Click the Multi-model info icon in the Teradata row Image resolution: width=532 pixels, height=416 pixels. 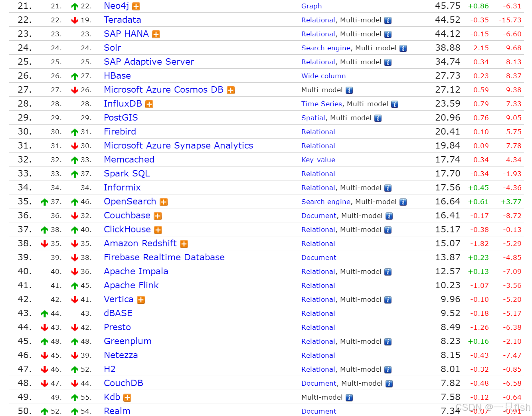[x=388, y=20]
